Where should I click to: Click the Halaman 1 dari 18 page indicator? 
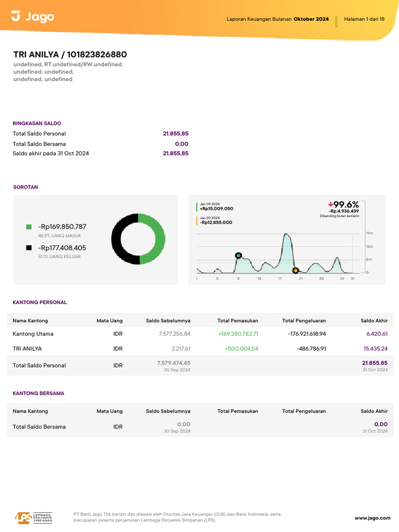[364, 19]
